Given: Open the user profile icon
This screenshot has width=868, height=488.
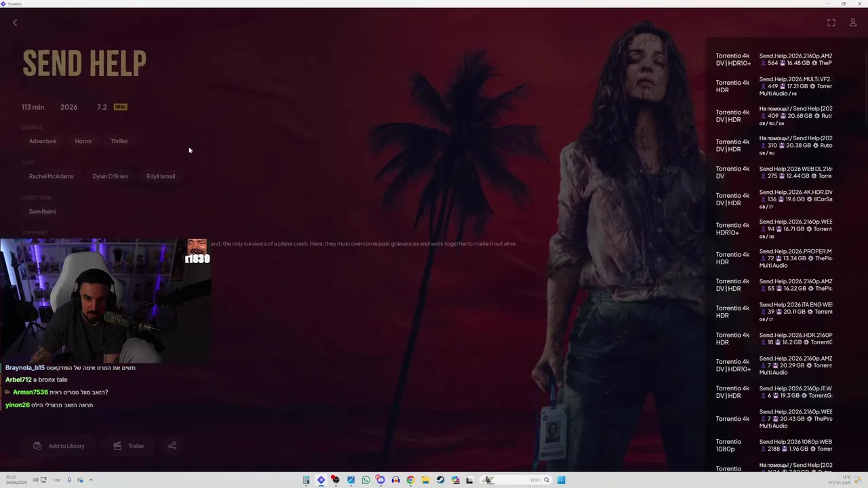Looking at the screenshot, I should click(x=853, y=22).
